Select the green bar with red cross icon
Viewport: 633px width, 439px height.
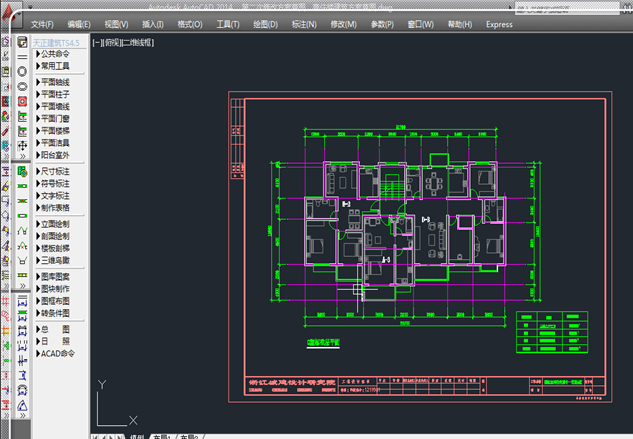coord(22,201)
